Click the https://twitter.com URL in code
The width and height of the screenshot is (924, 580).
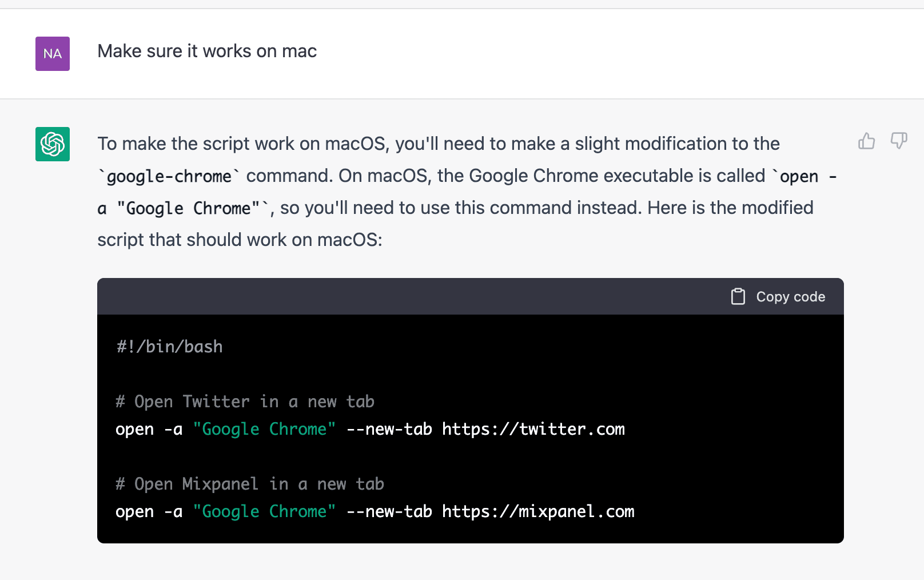click(533, 429)
